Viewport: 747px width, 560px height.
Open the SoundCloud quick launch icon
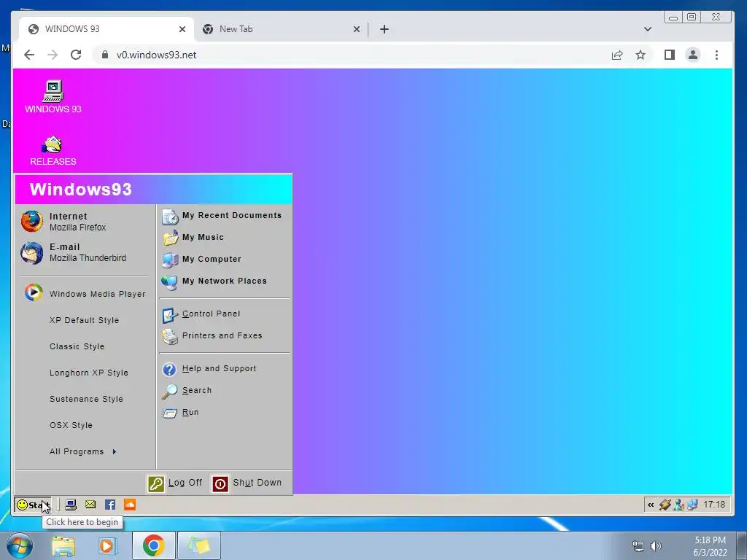click(x=130, y=505)
